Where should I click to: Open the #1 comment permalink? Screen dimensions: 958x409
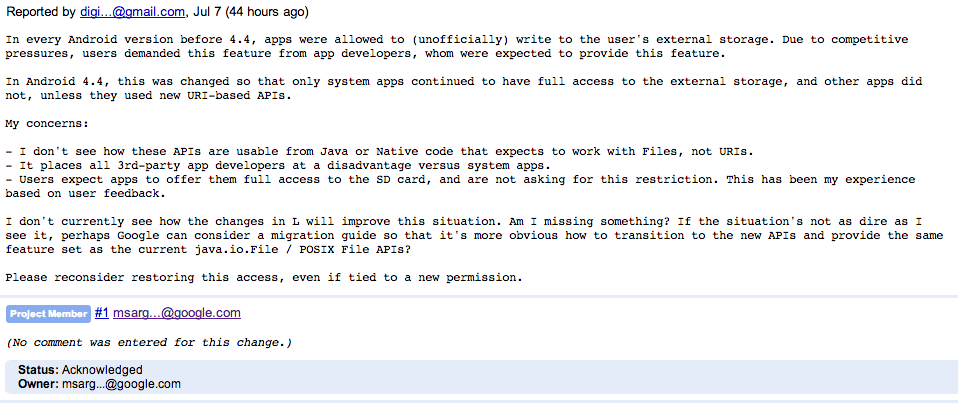click(101, 313)
